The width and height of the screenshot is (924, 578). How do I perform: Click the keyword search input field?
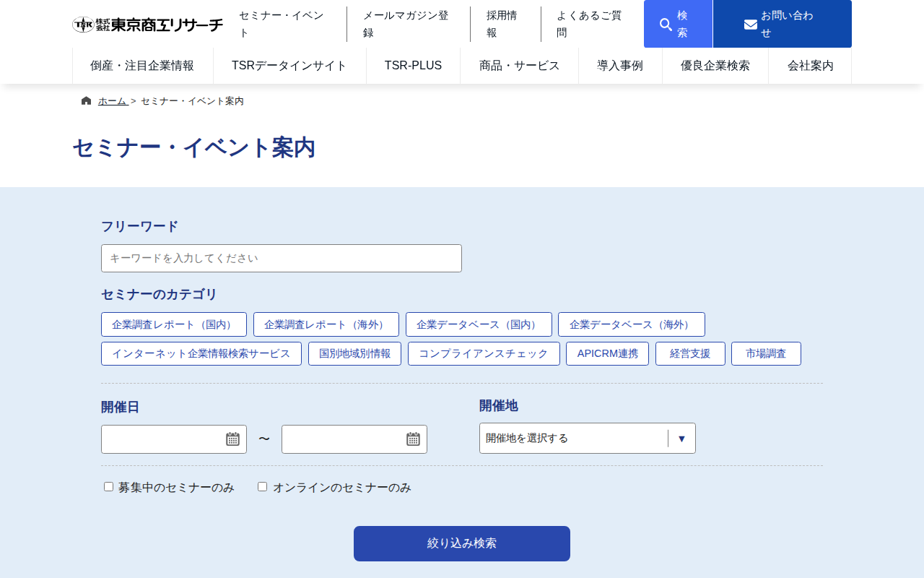pos(281,258)
